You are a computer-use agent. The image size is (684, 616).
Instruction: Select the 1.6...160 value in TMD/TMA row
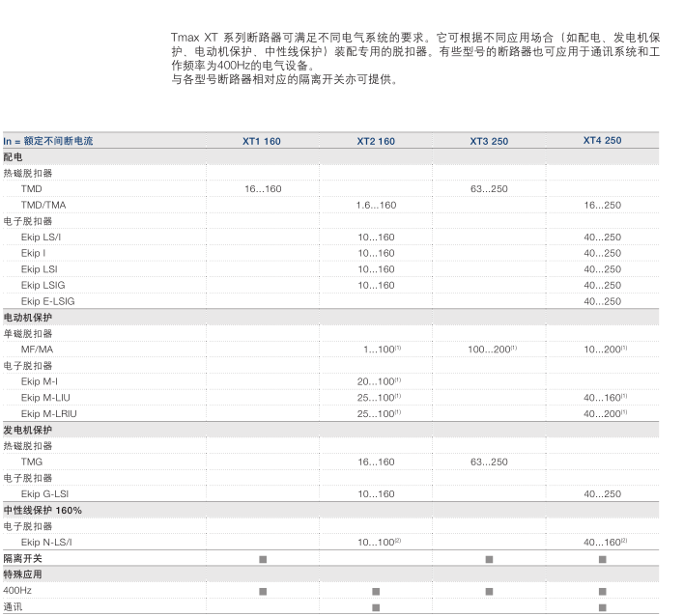[376, 205]
